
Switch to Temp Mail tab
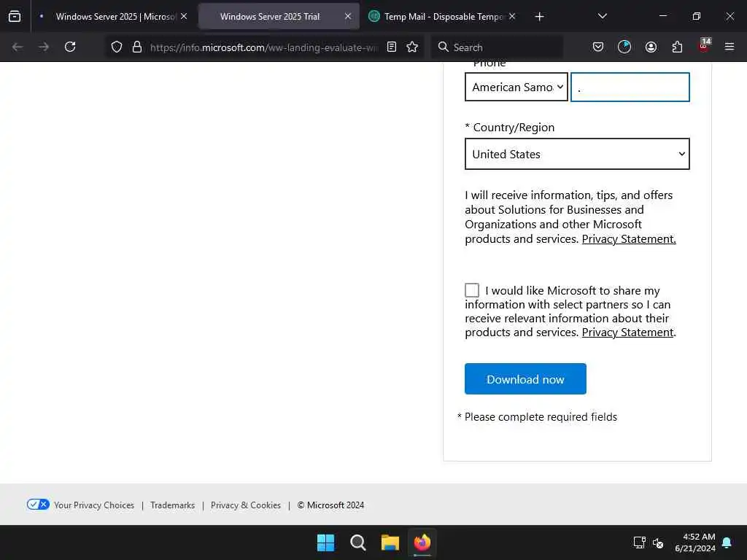(x=443, y=16)
